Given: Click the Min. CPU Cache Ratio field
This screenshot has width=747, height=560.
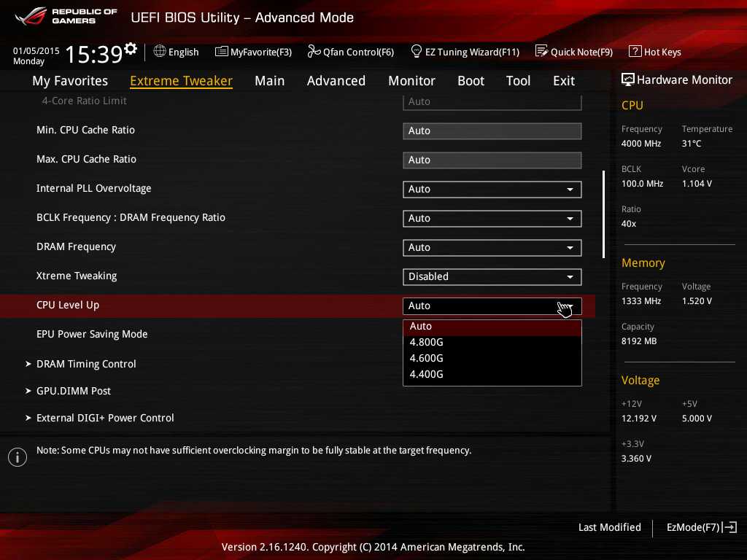Looking at the screenshot, I should (492, 131).
